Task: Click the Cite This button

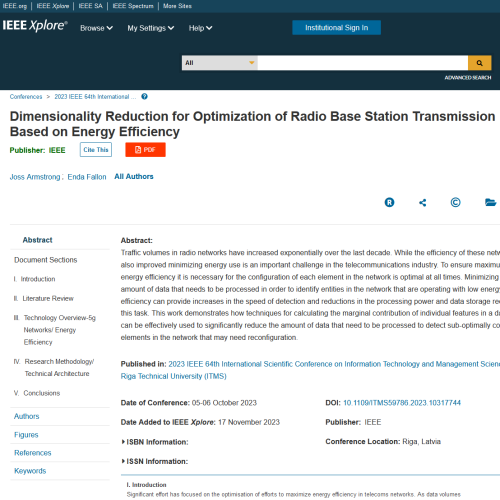Action: pos(96,150)
